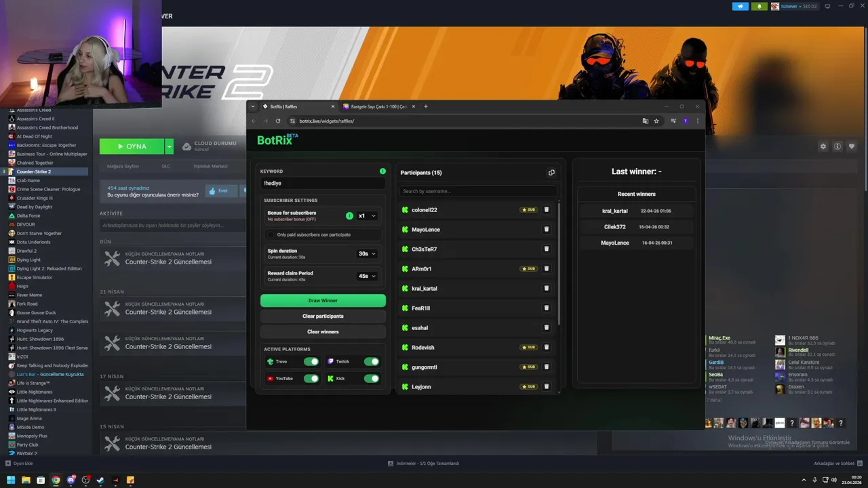
Task: Open Steam announcements megaphone icon
Action: 741,6
